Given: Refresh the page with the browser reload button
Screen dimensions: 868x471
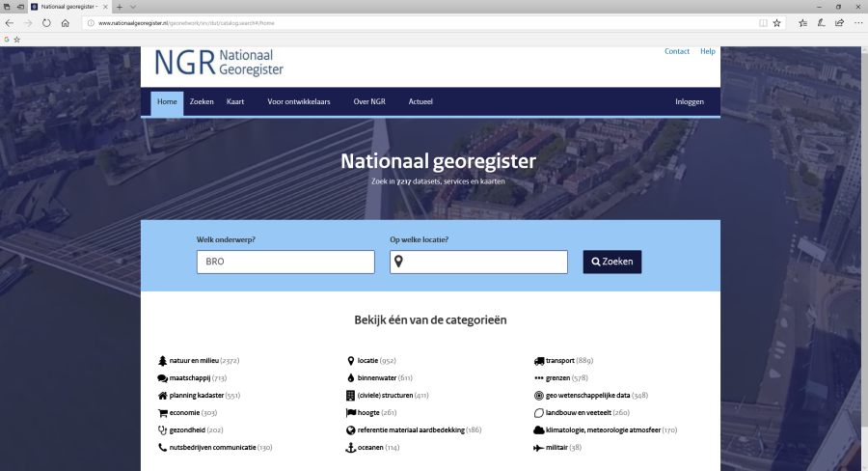Looking at the screenshot, I should [46, 22].
